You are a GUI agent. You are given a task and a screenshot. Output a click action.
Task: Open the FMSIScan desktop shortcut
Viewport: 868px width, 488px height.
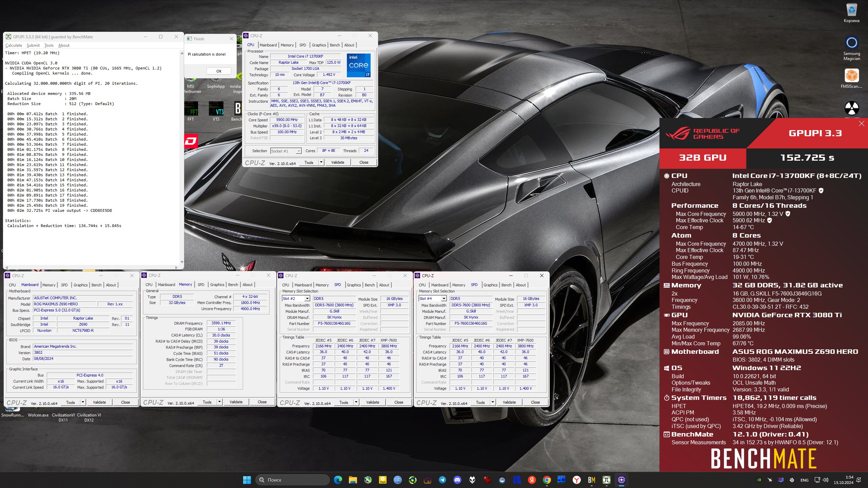click(x=851, y=79)
